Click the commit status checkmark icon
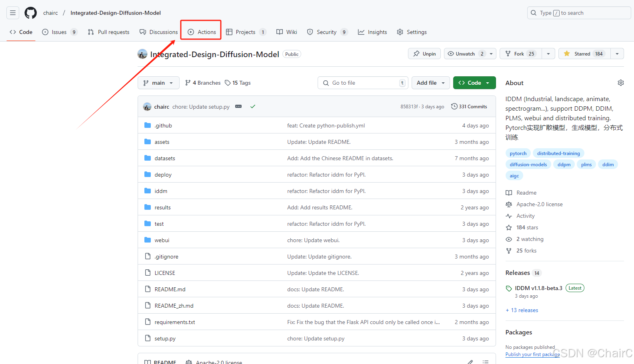Viewport: 634px width, 364px height. tap(253, 107)
